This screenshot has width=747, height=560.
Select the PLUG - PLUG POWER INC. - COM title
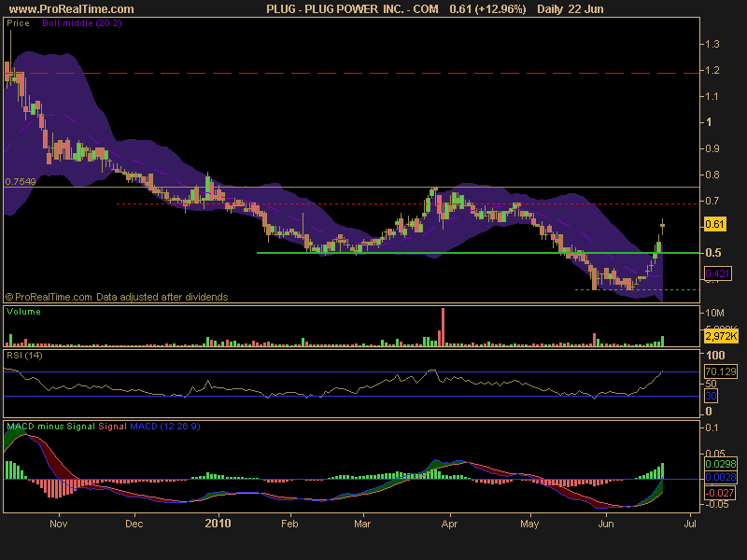coord(352,9)
